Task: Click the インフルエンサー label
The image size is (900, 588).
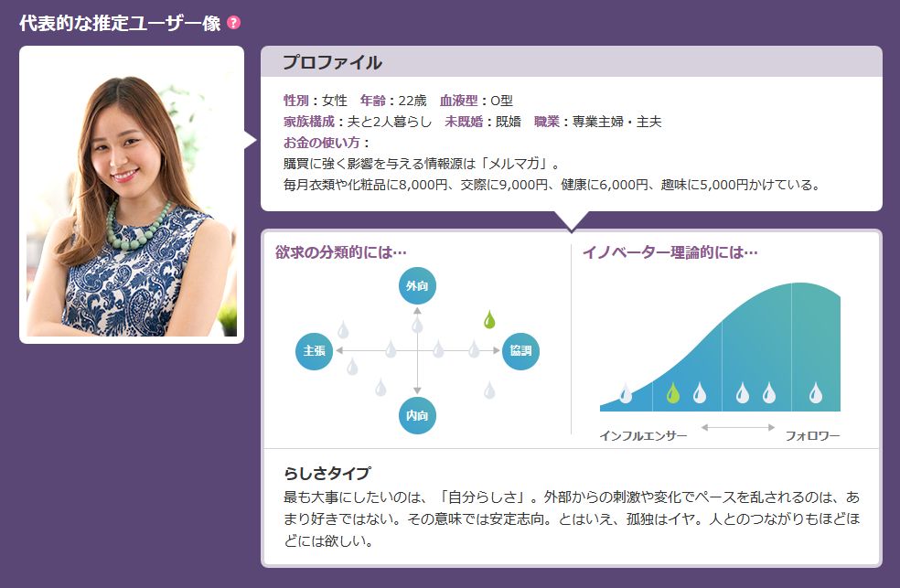Action: tap(643, 436)
